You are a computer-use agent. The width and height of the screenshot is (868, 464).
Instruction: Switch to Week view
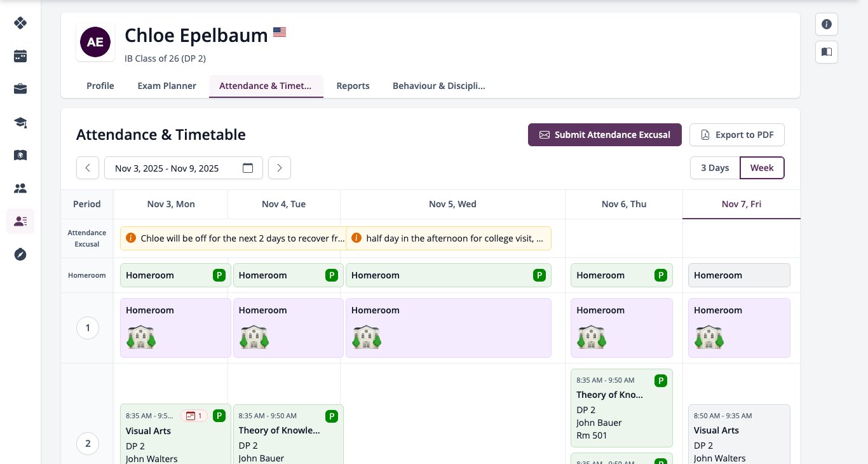tap(762, 168)
